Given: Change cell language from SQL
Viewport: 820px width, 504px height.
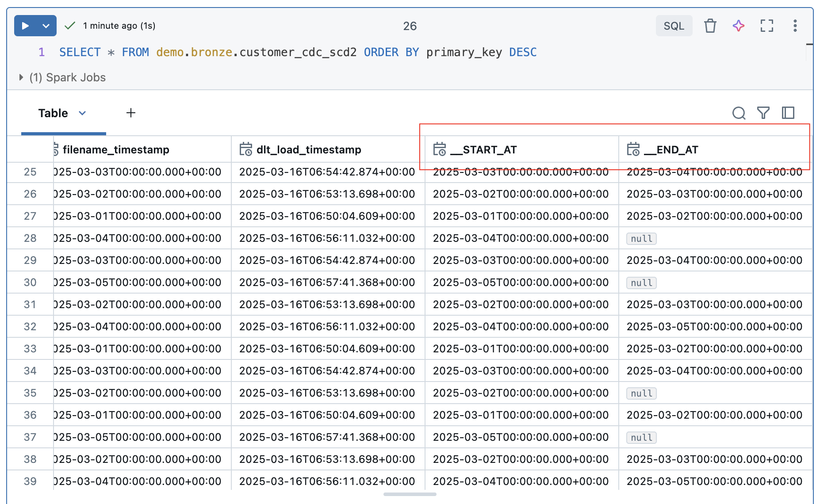Looking at the screenshot, I should [674, 26].
